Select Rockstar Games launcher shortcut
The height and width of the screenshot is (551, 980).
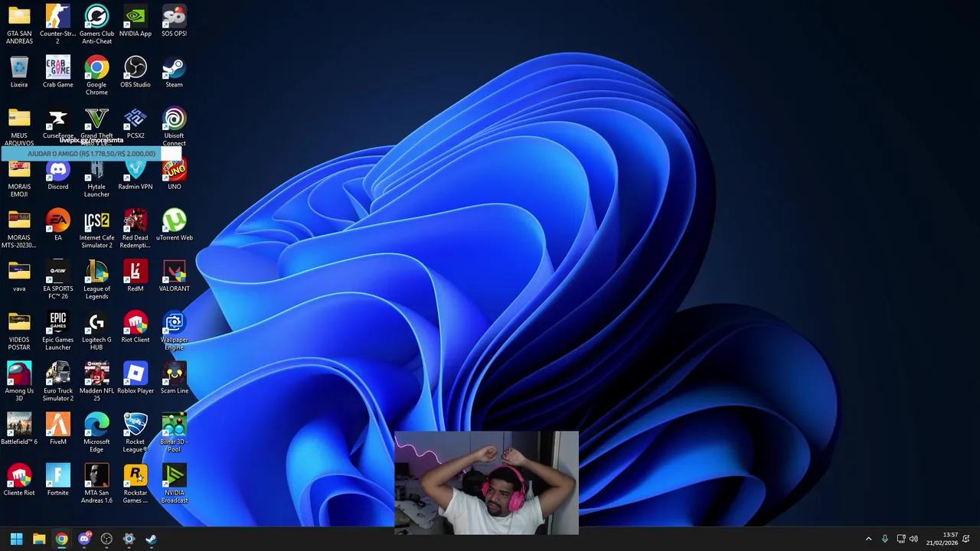coord(136,484)
